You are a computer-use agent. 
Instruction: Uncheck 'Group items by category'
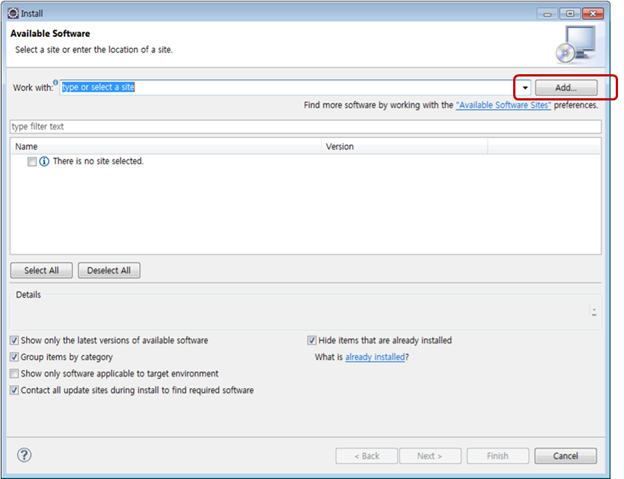click(x=14, y=357)
